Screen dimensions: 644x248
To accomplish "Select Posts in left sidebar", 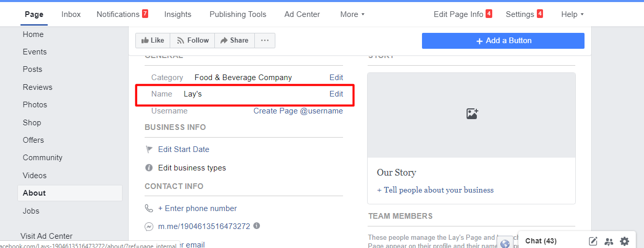I will coord(32,69).
